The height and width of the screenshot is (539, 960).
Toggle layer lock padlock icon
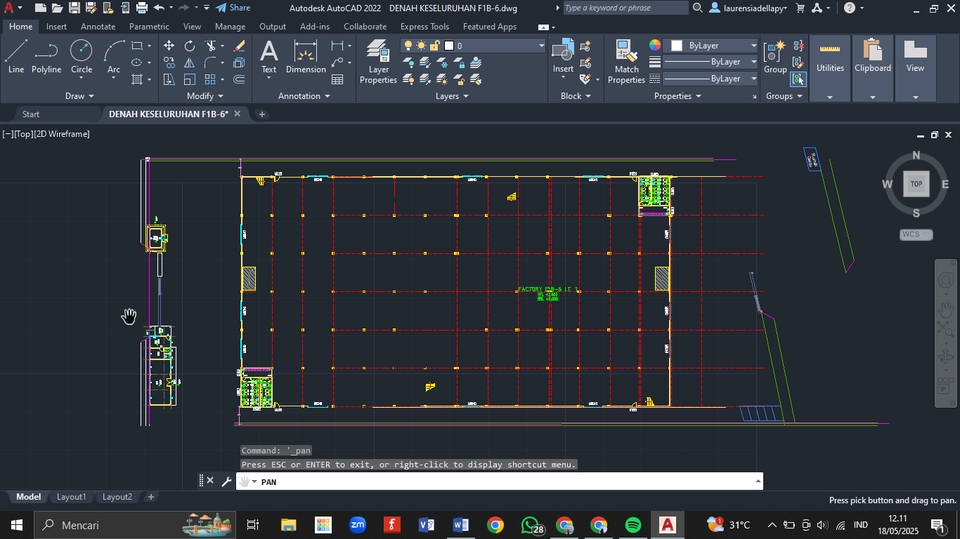pyautogui.click(x=435, y=46)
